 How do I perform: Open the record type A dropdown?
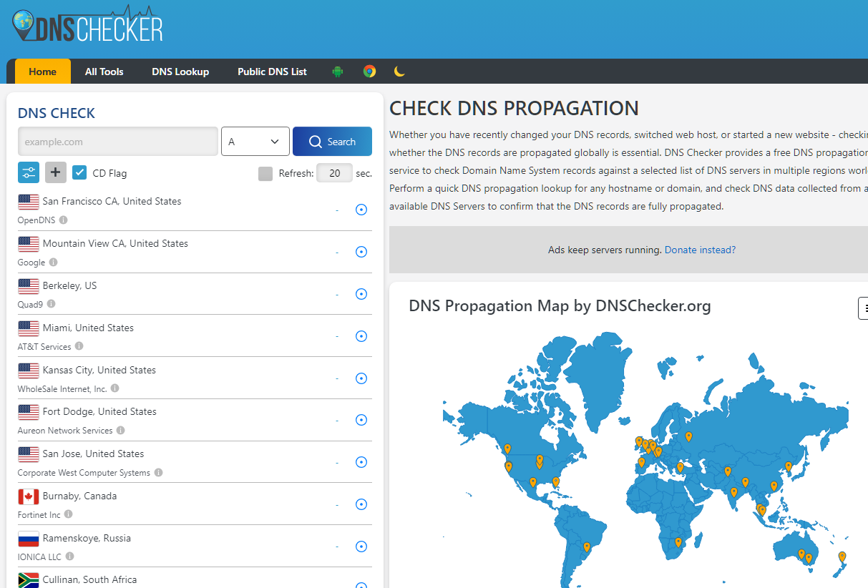tap(255, 142)
